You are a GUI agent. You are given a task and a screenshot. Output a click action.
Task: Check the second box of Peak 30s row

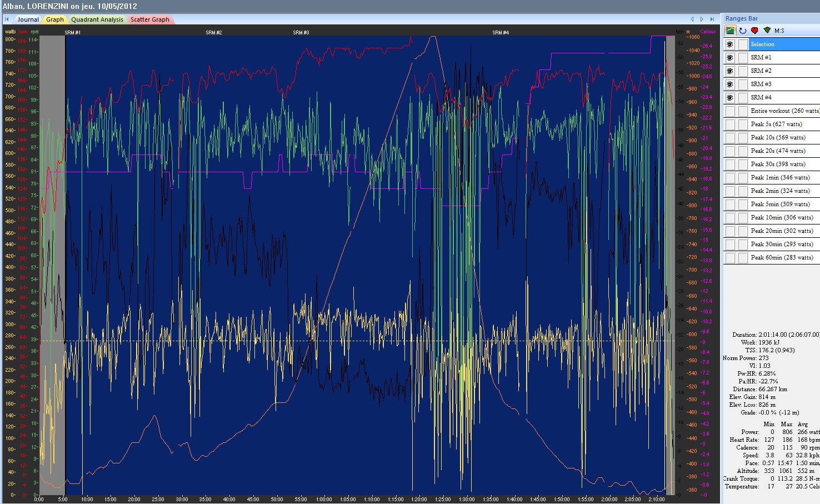pyautogui.click(x=743, y=164)
